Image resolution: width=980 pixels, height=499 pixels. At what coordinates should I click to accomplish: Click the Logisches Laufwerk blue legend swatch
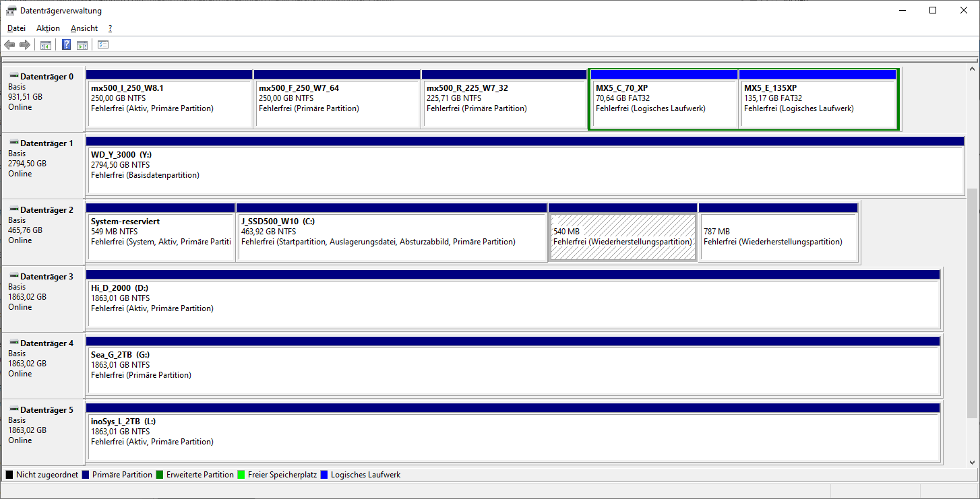[324, 475]
